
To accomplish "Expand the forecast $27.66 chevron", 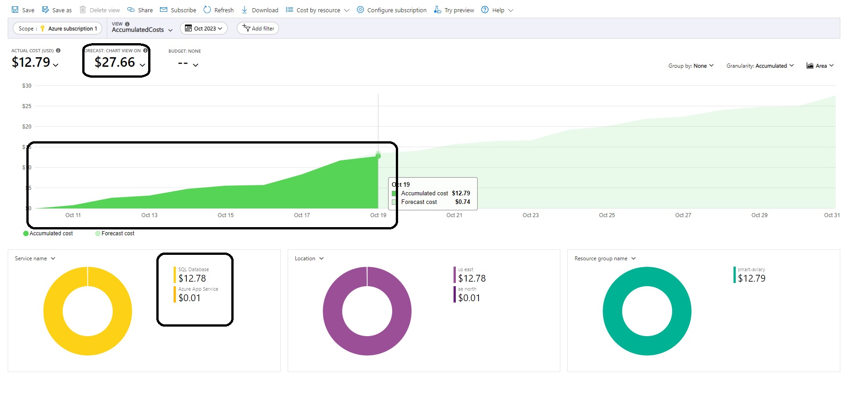I will click(x=142, y=65).
